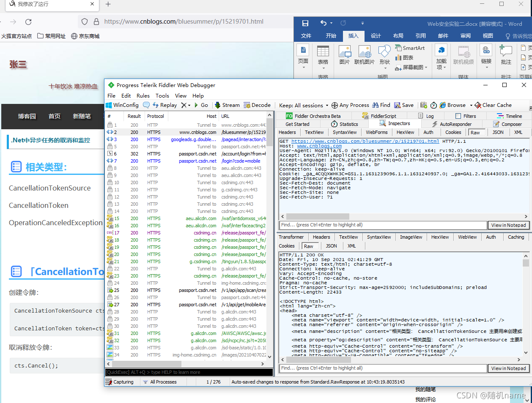Click the request URL link in Raw view
This screenshot has width=532, height=403.
(x=365, y=142)
